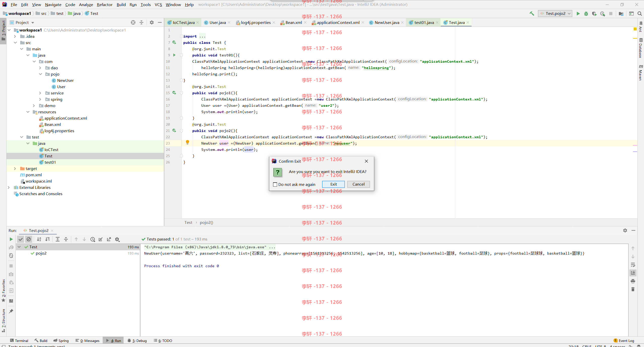
Task: Rerun tests with green play in Run panel
Action: (11, 239)
